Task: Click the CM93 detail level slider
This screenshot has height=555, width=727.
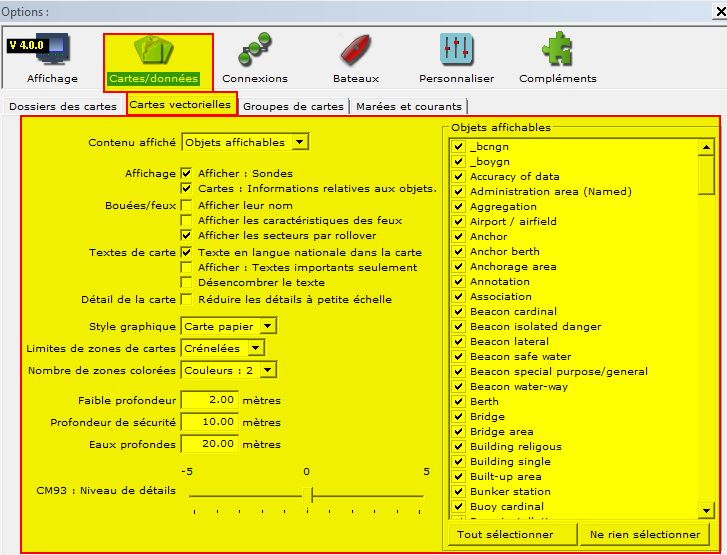Action: coord(307,495)
